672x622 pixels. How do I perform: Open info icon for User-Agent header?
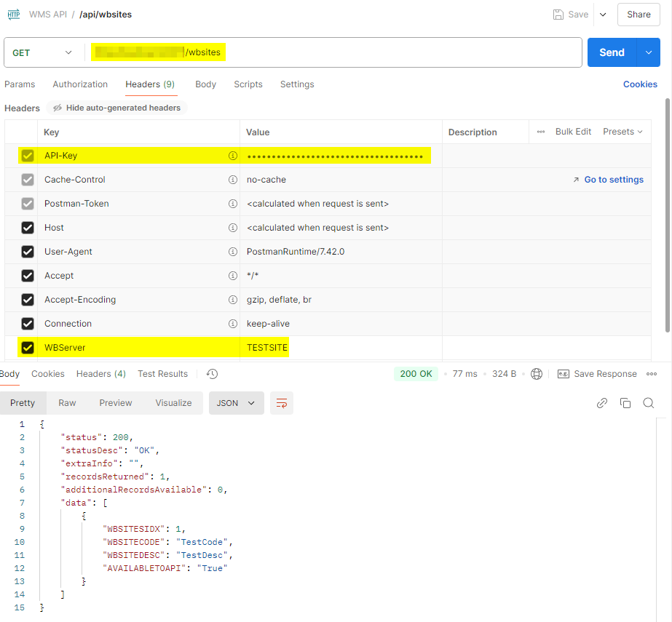tap(233, 252)
